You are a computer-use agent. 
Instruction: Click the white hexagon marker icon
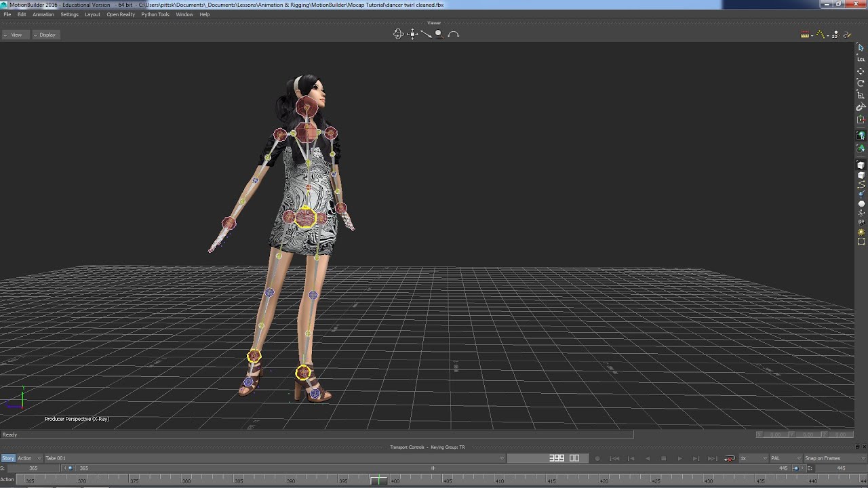pyautogui.click(x=861, y=203)
